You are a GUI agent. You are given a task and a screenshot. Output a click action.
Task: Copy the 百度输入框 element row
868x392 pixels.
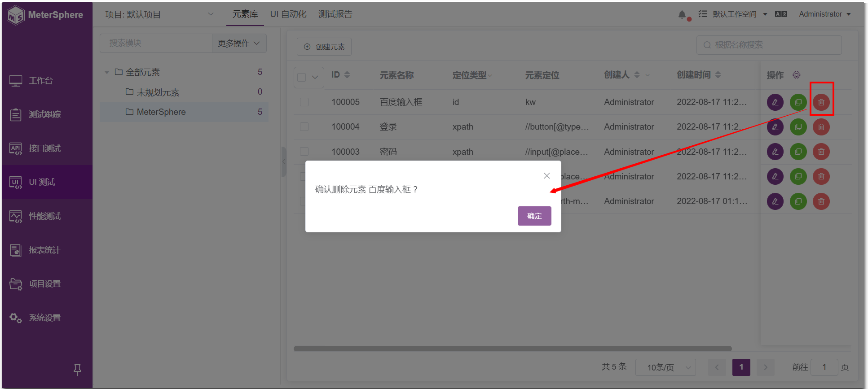click(x=798, y=102)
